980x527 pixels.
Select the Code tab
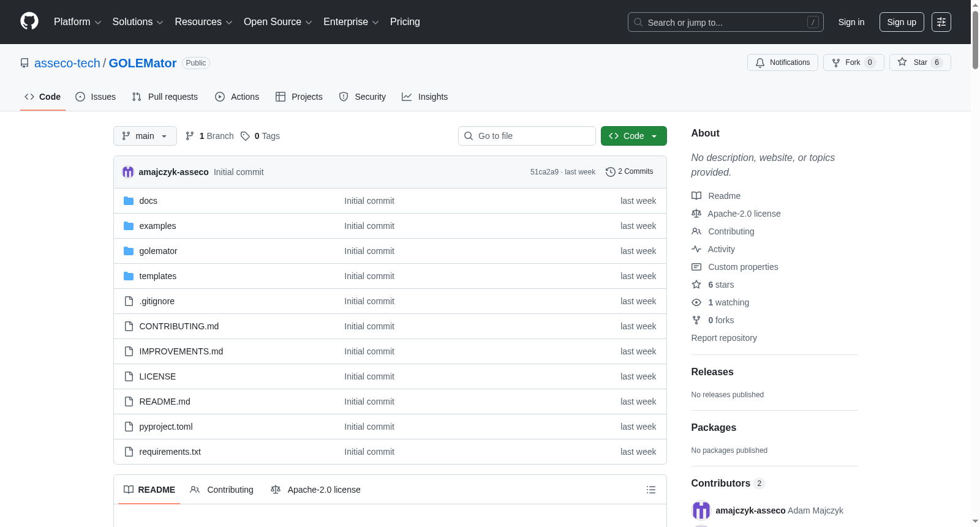point(43,97)
